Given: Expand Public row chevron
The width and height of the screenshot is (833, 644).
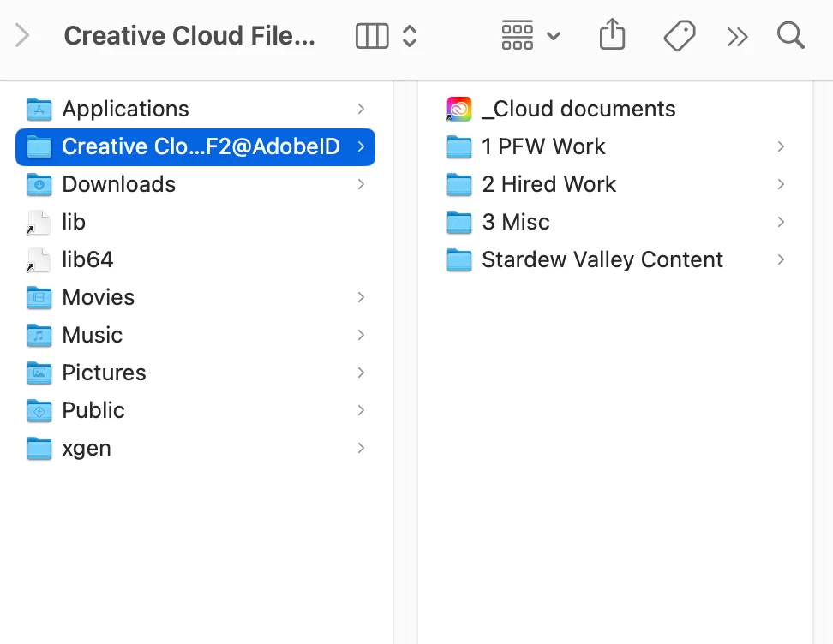Looking at the screenshot, I should point(362,410).
